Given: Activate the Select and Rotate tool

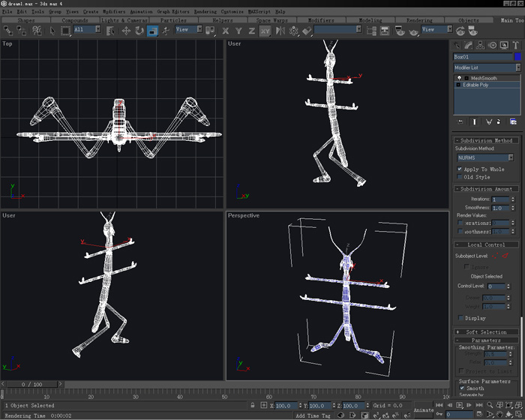Looking at the screenshot, I should coord(139,31).
